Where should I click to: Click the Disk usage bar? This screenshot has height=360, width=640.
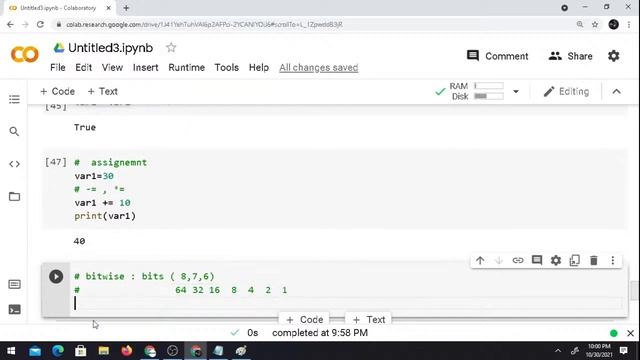tap(489, 96)
